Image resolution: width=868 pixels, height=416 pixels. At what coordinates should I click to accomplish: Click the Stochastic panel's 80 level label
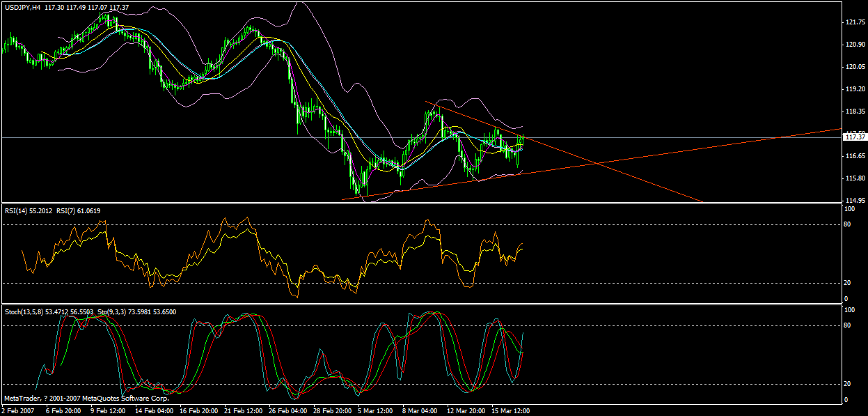click(847, 325)
